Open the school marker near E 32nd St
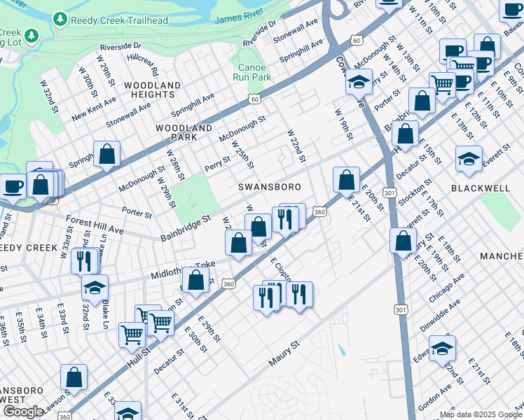524x420 pixels. [95, 288]
